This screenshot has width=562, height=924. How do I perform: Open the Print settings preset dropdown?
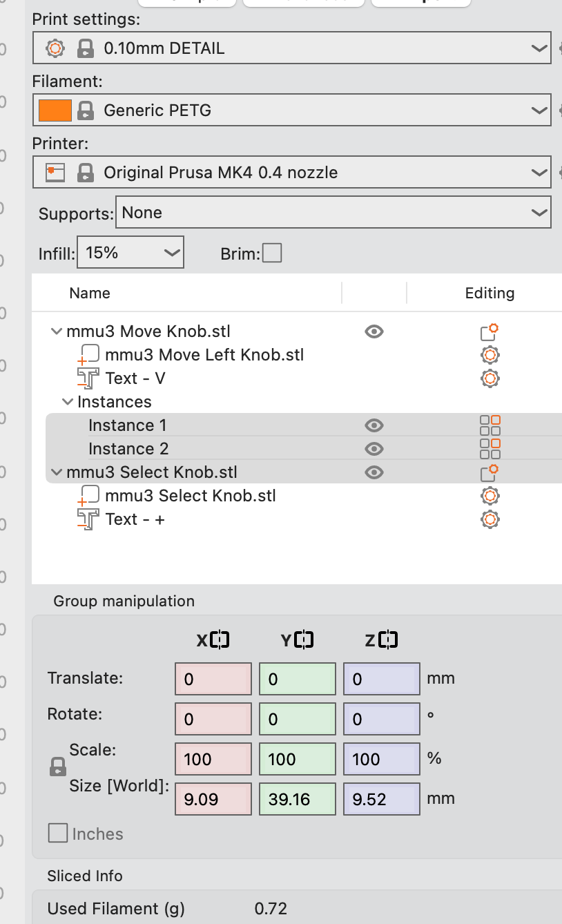(291, 49)
